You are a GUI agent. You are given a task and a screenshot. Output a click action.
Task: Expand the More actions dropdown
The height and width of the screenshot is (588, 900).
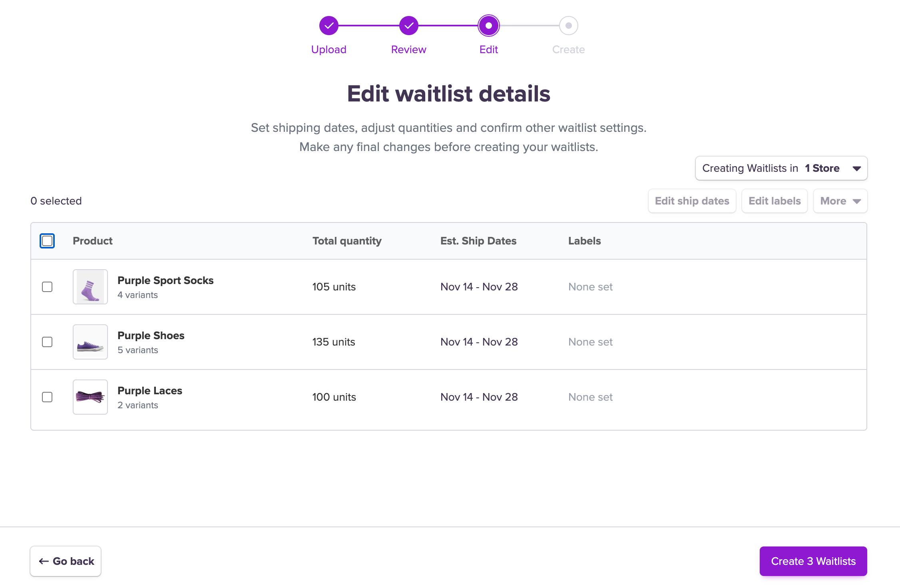(840, 201)
